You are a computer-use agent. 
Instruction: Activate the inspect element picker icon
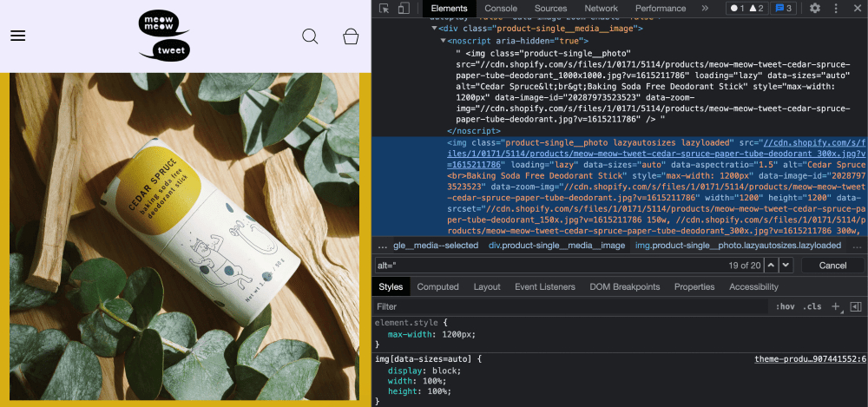click(x=385, y=9)
